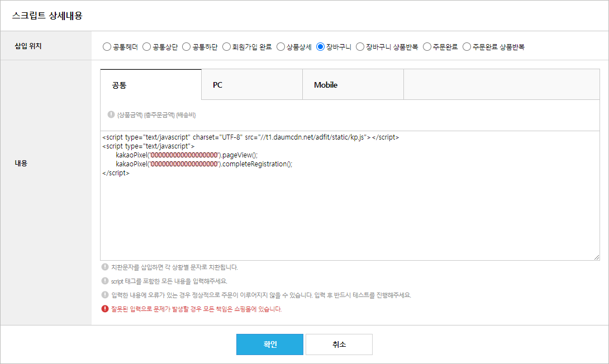
Task: Click the red warning text 잘못된 입력으로 문제가
Action: coord(196,309)
